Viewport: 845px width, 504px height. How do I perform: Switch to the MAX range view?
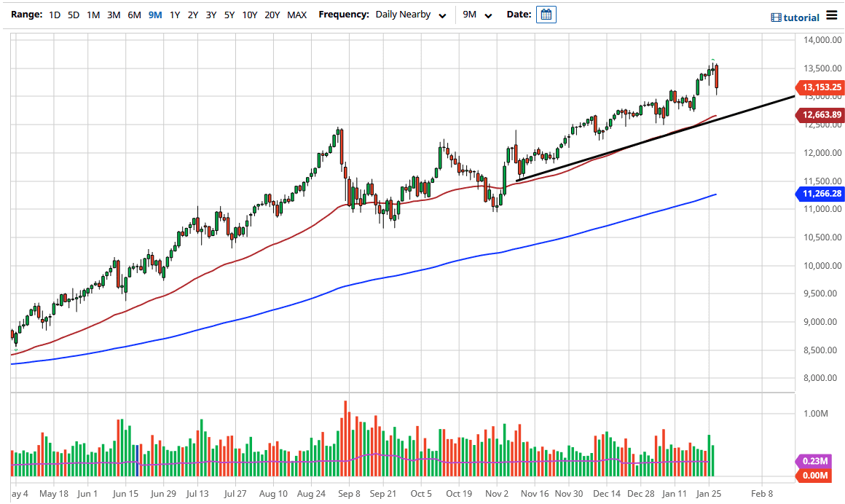point(296,14)
